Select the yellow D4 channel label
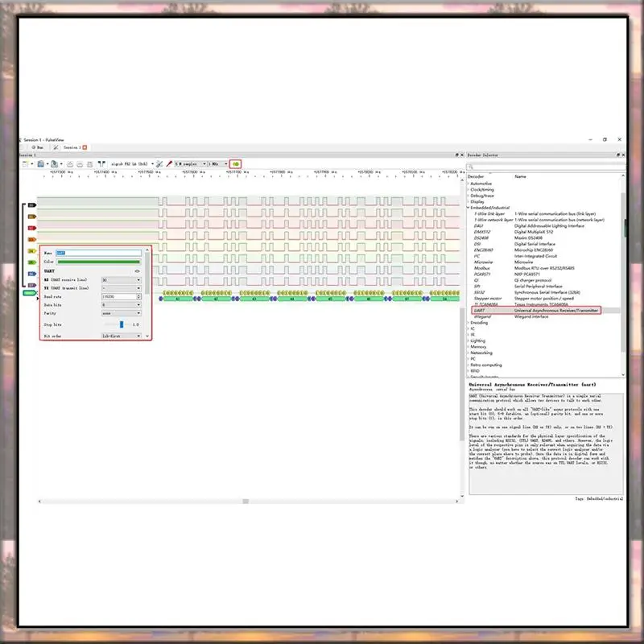Image resolution: width=644 pixels, height=644 pixels. pyautogui.click(x=32, y=251)
